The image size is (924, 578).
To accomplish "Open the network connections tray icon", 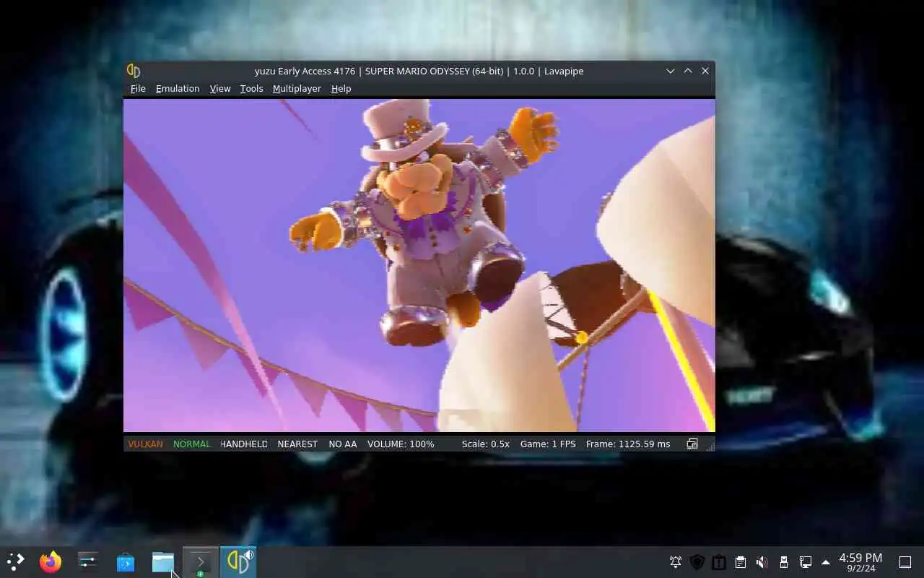I will 806,562.
